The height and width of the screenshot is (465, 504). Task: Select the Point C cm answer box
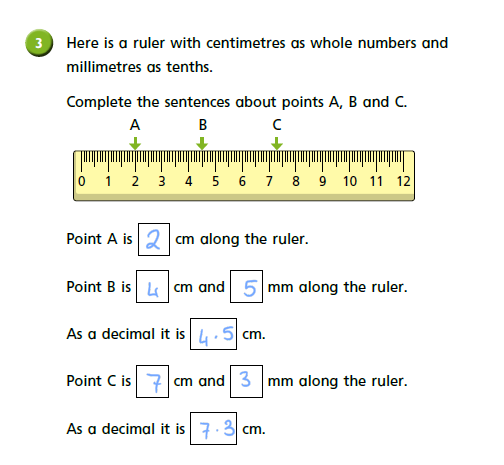[x=152, y=381]
